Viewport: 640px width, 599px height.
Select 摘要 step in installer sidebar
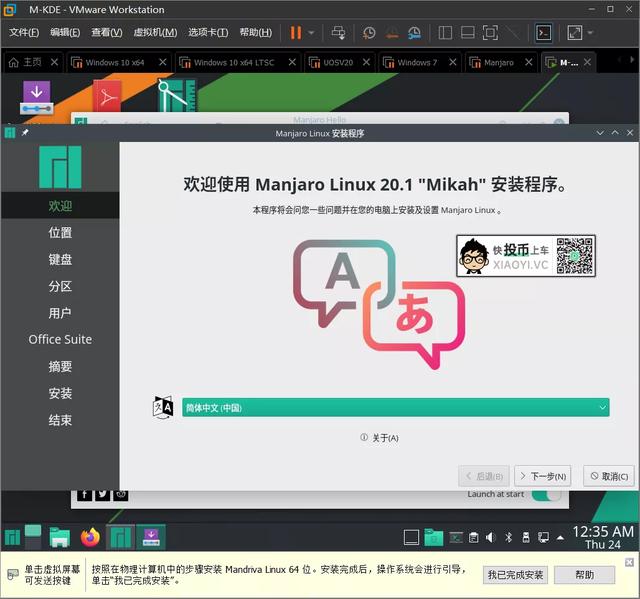pos(60,366)
